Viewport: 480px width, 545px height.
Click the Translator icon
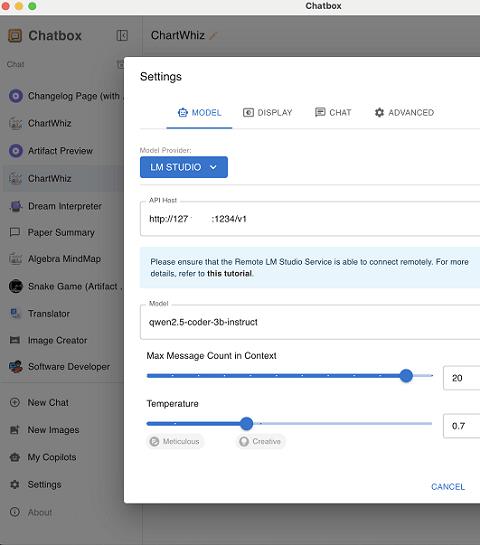pos(15,314)
